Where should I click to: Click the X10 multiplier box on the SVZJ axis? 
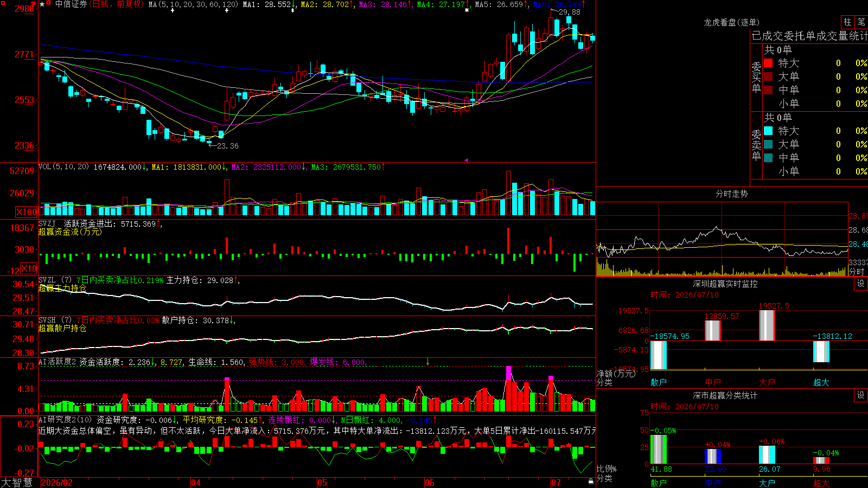pos(29,268)
